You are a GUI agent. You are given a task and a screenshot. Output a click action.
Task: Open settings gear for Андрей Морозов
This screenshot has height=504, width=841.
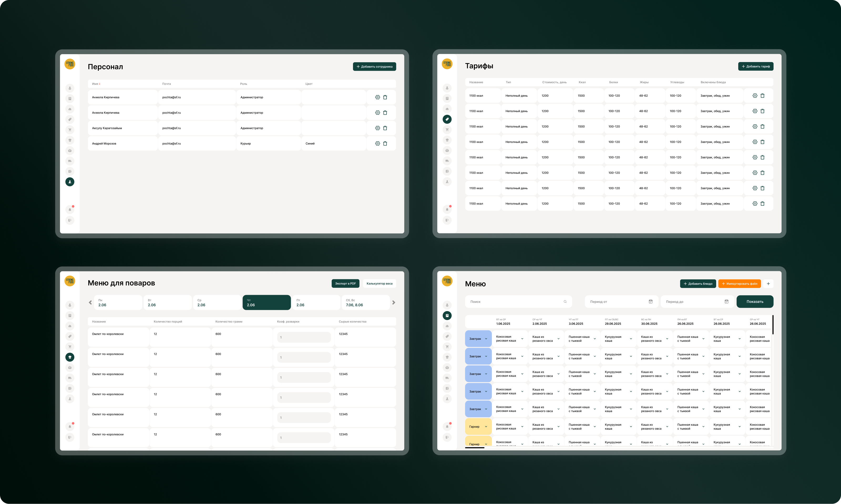[x=377, y=143]
